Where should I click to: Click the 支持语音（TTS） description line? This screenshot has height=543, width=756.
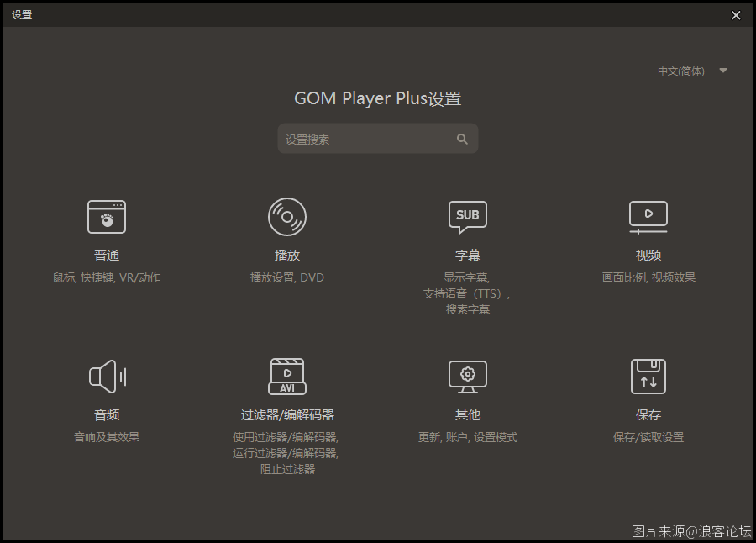(467, 293)
